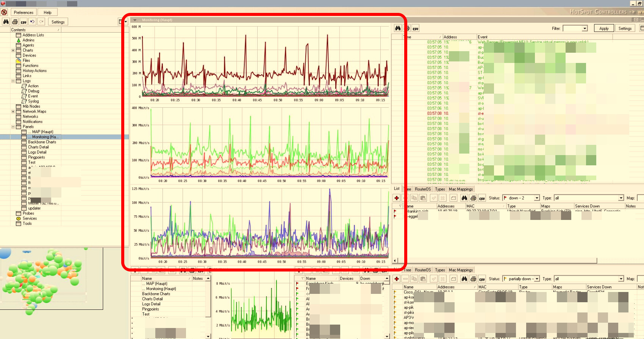Export the event log to CSV

click(x=416, y=28)
